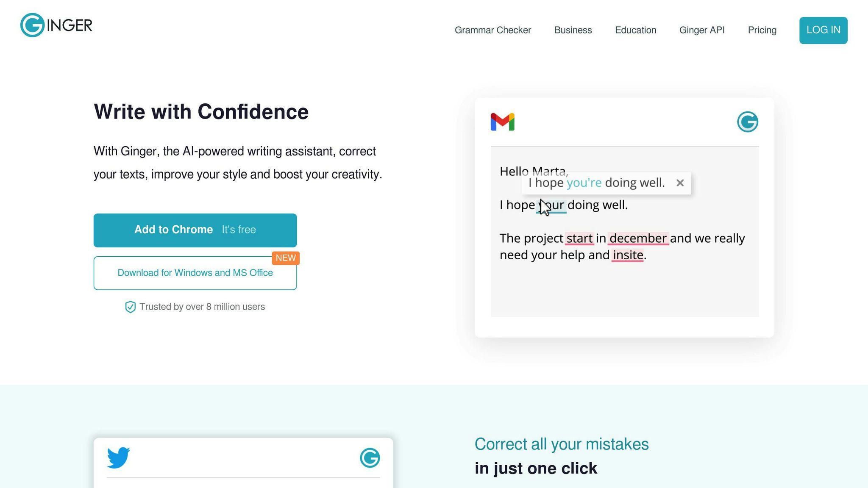Navigate to Ginger API
This screenshot has width=868, height=488.
tap(702, 30)
